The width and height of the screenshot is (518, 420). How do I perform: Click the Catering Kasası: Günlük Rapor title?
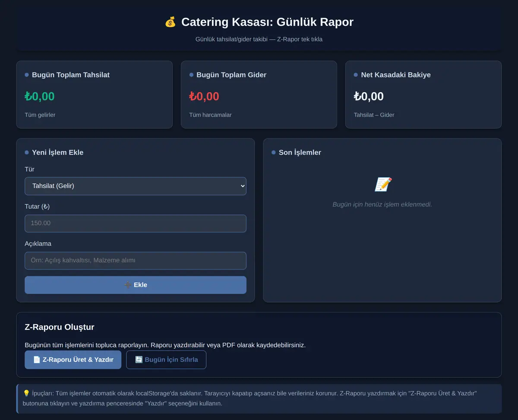click(267, 22)
